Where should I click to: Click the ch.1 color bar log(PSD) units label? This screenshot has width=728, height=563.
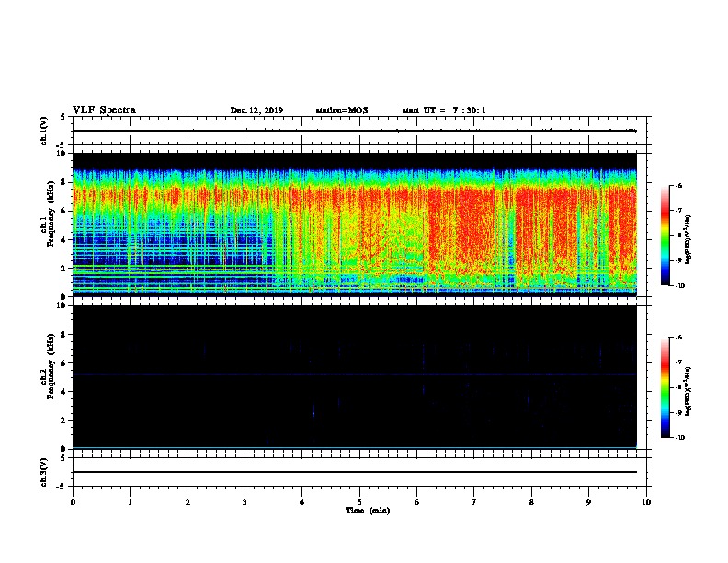click(x=688, y=239)
